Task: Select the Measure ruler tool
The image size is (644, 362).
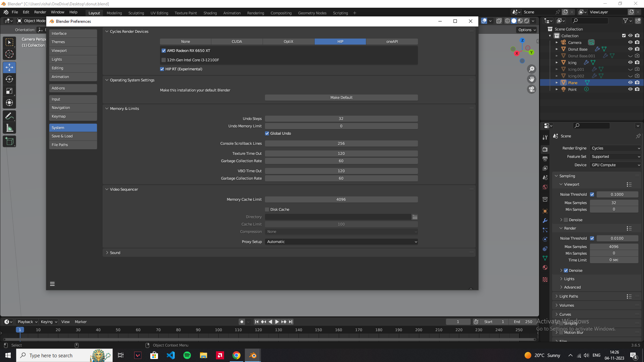Action: pos(9,128)
